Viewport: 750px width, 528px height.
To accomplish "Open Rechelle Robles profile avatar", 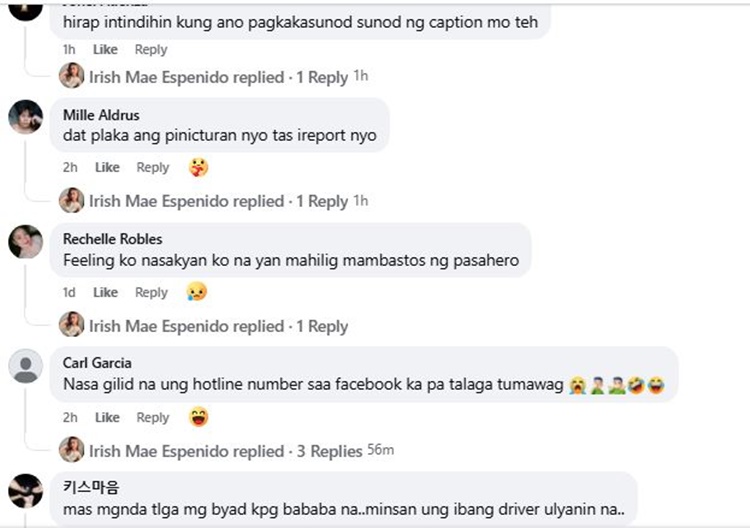I will point(26,242).
